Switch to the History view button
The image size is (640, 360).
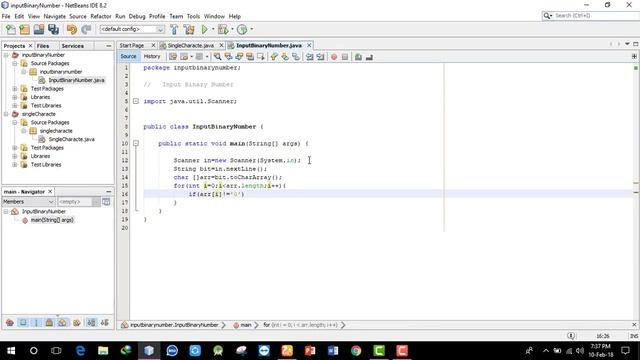tap(152, 57)
